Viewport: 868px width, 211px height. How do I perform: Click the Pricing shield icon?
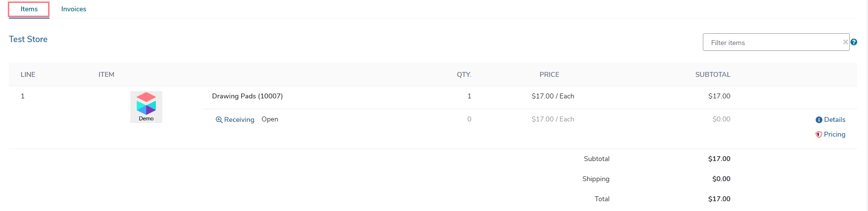pos(818,135)
